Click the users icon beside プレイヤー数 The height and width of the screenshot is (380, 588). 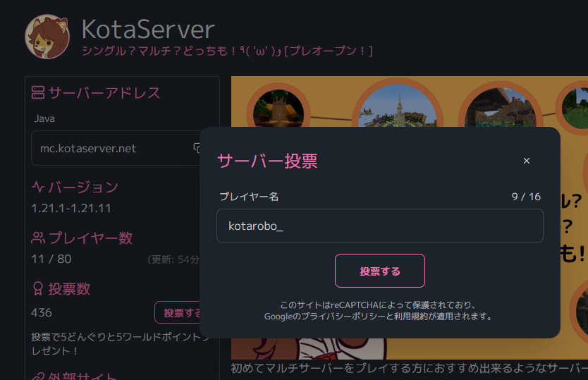(x=38, y=238)
